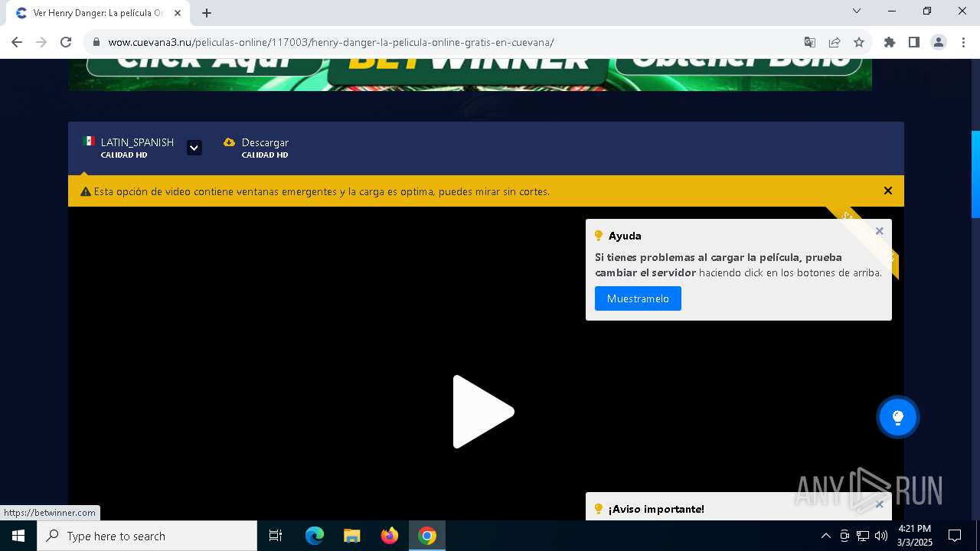Image resolution: width=980 pixels, height=551 pixels.
Task: Close the Ayuda help tooltip
Action: pos(880,231)
